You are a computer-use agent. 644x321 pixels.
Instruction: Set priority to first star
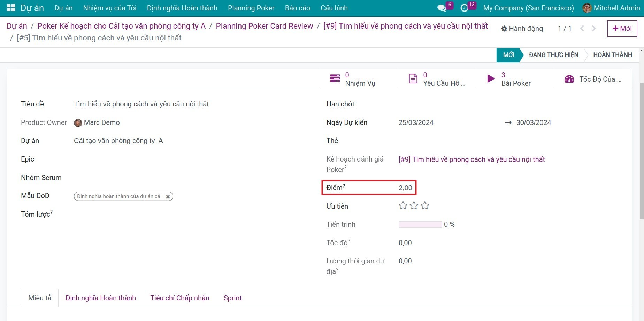[403, 206]
